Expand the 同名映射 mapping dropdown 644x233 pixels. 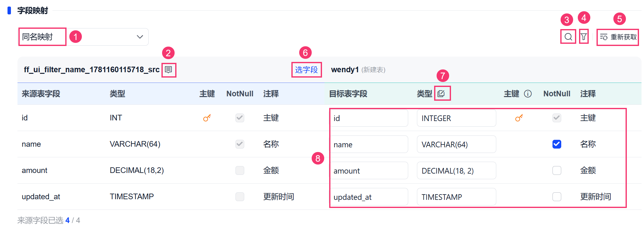click(83, 37)
